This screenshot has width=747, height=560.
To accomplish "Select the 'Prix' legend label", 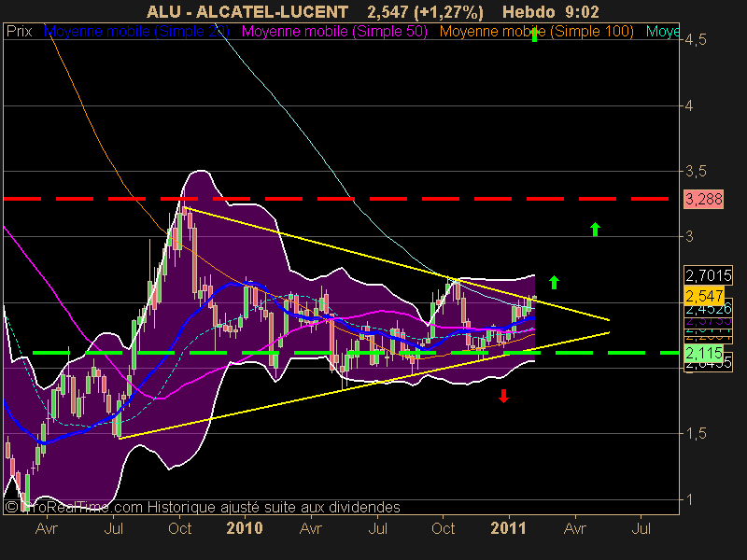I will click(19, 32).
